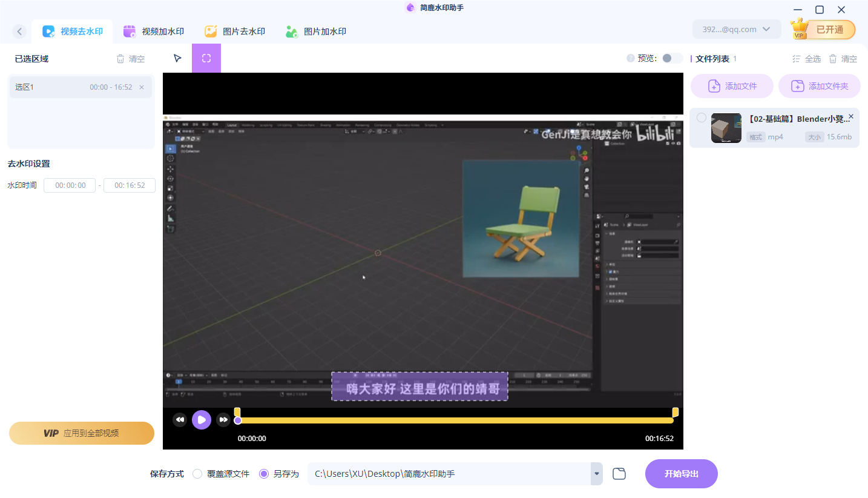Click 开始导出 to start export

(x=681, y=474)
